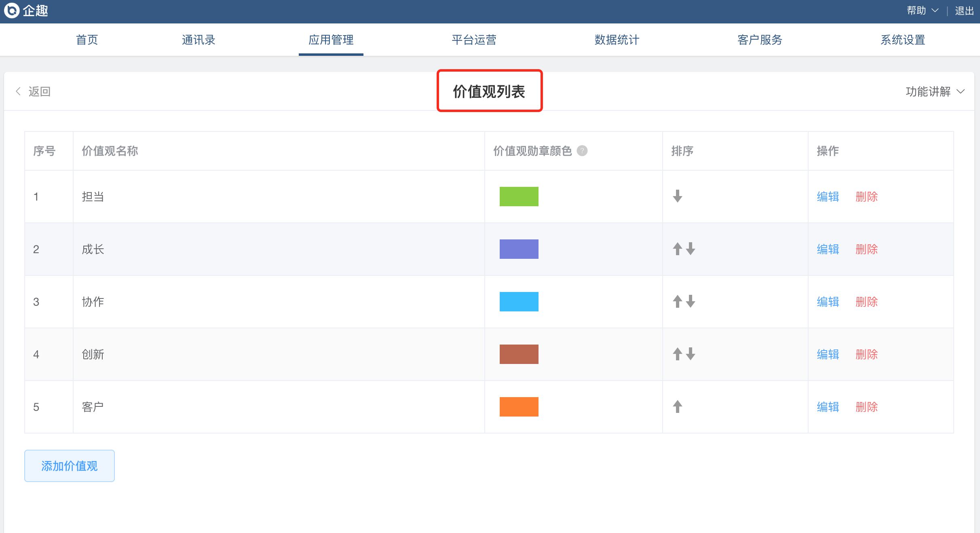Switch to the 数据统计 tab
Image resolution: width=980 pixels, height=533 pixels.
(617, 40)
